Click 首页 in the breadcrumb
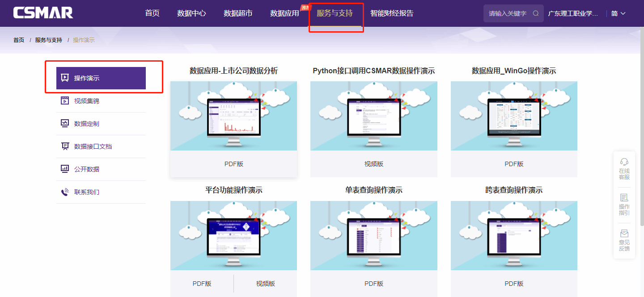The image size is (644, 297). click(19, 40)
